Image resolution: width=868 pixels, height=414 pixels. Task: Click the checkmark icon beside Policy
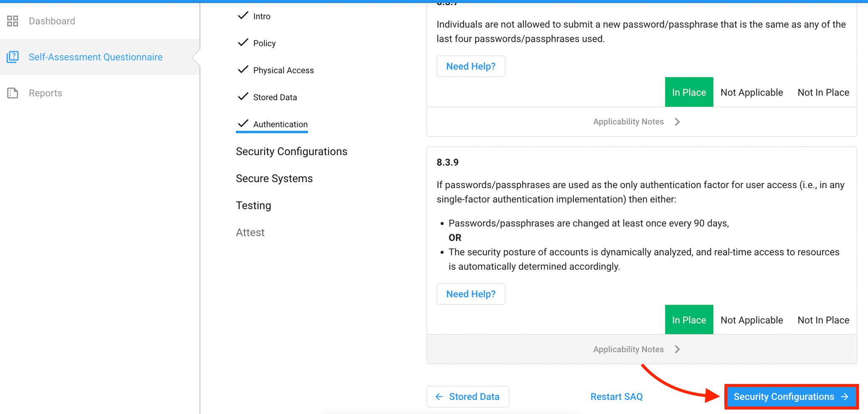[x=243, y=43]
